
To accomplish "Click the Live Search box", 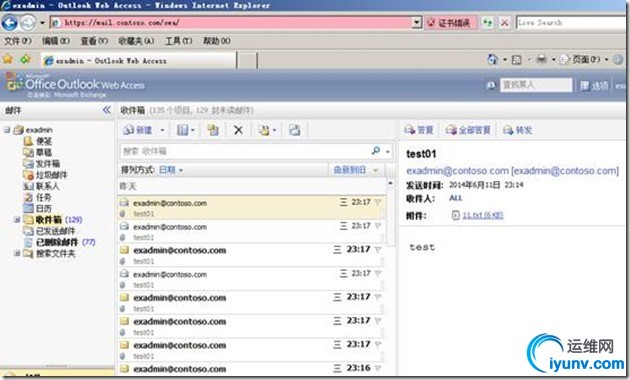I will click(571, 23).
